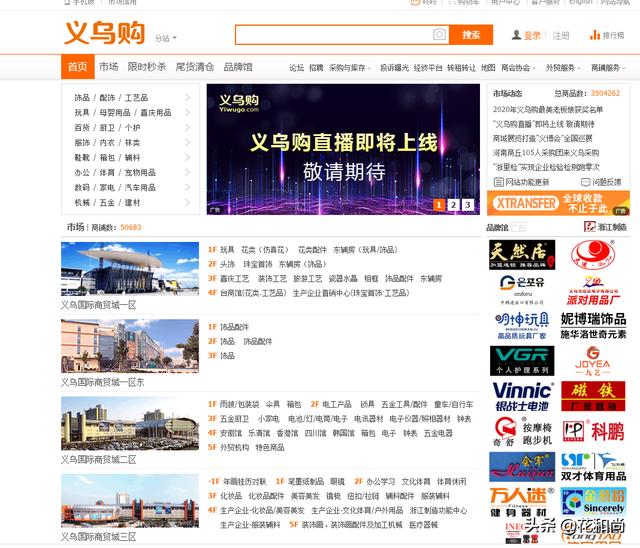
Task: Click the 义乌国际商贸城一区 building photo
Action: click(130, 269)
